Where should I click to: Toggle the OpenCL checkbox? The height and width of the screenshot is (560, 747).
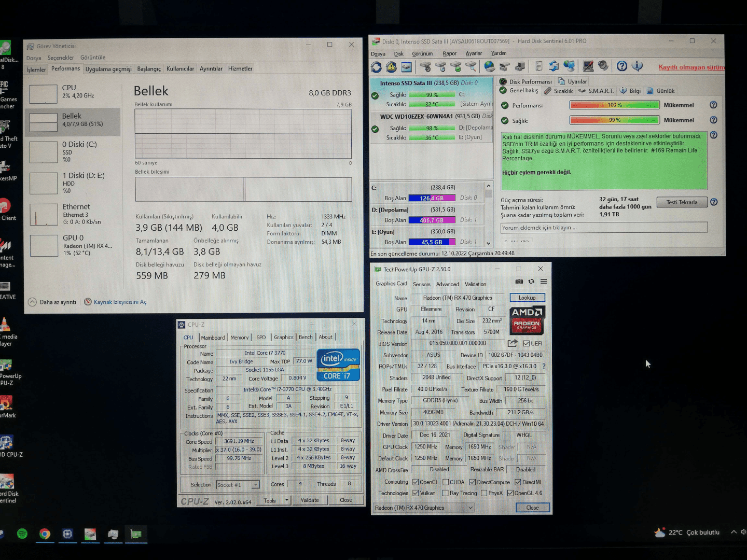click(416, 482)
